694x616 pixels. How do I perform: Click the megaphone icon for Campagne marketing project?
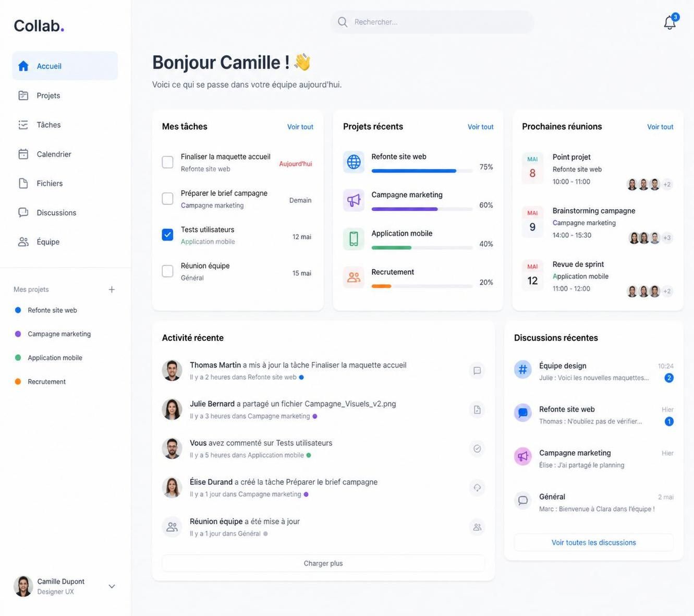tap(354, 200)
